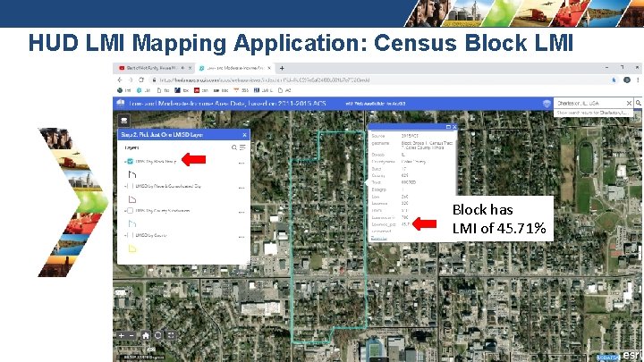Go to the map's home extent
This screenshot has width=644, height=362.
pyautogui.click(x=146, y=335)
